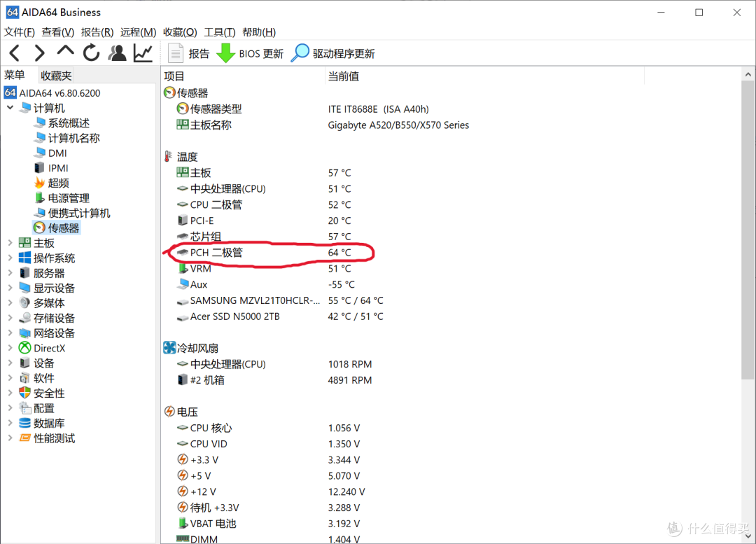Click the vertical scrollbar down arrow
Screen dimensions: 756x544
(748, 536)
